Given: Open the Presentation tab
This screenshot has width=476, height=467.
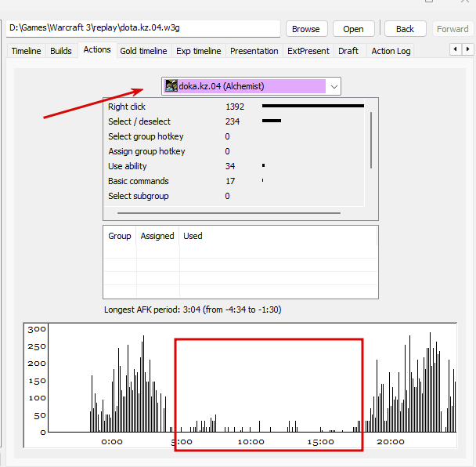Looking at the screenshot, I should [x=254, y=51].
